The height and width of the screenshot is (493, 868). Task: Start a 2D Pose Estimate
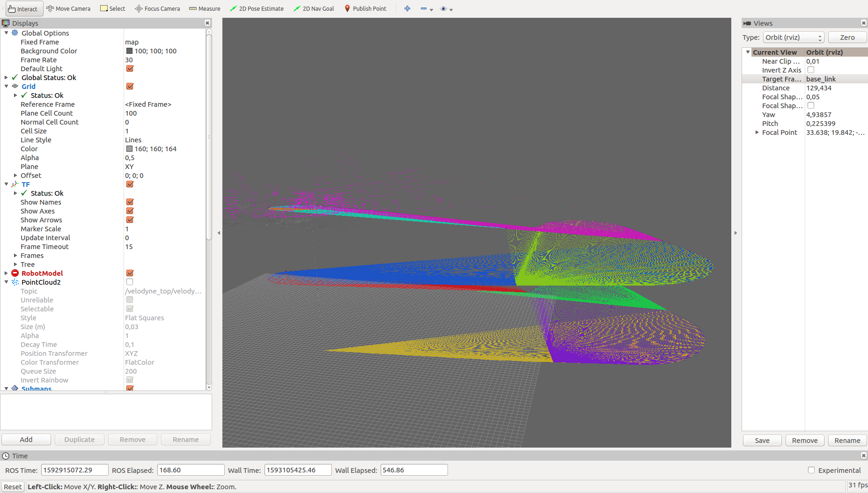pos(257,8)
